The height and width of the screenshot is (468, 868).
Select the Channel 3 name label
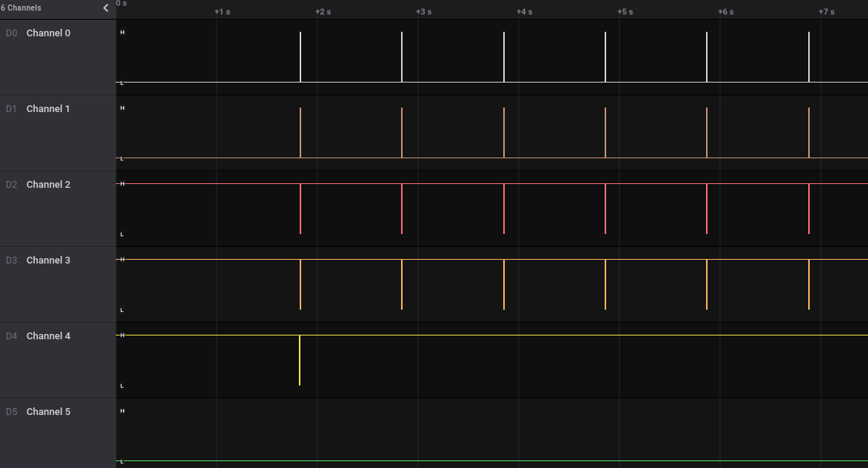click(48, 261)
